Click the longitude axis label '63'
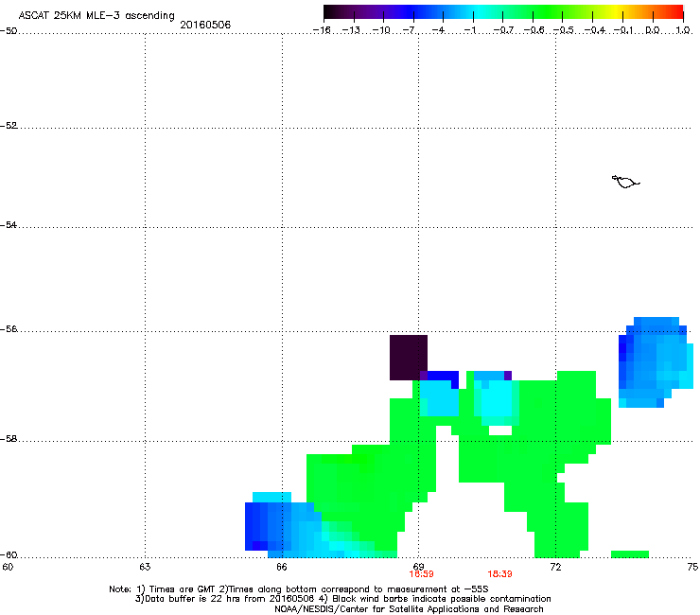 point(145,567)
